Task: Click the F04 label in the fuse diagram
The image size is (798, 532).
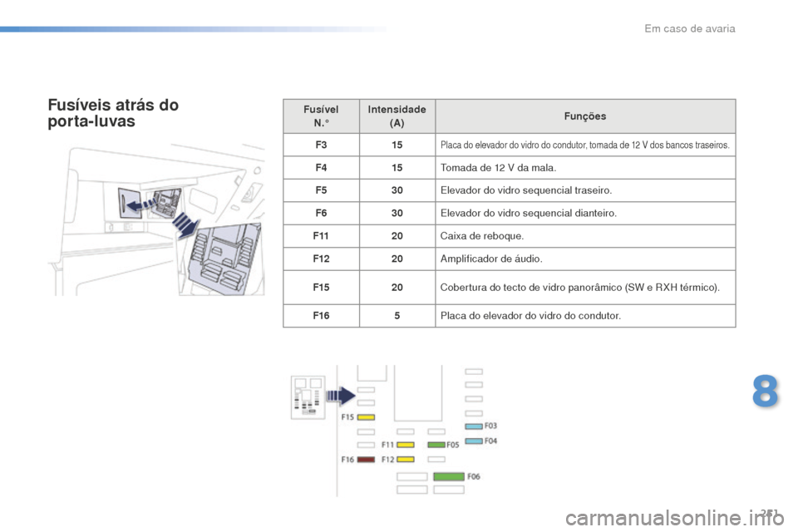Action: click(x=490, y=441)
